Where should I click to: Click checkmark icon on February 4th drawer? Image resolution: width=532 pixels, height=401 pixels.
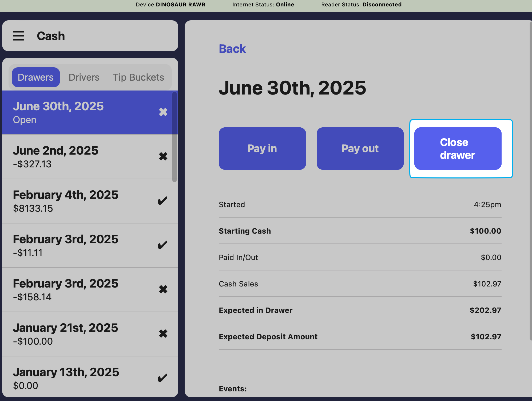click(162, 200)
